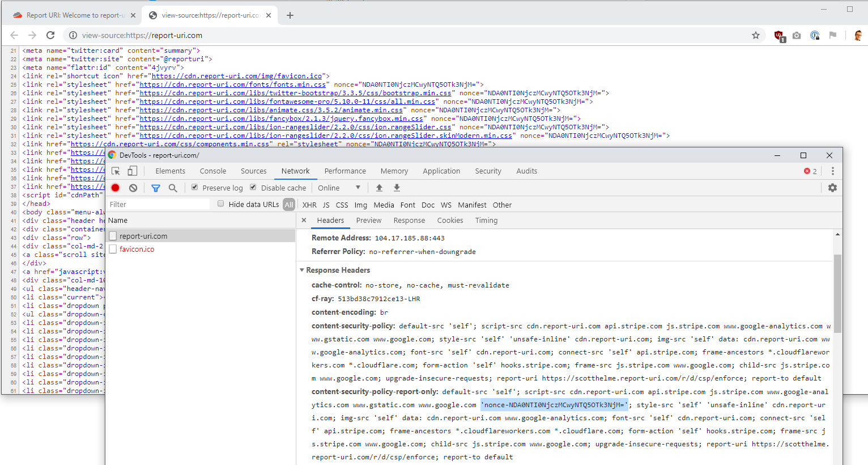Image resolution: width=868 pixels, height=465 pixels.
Task: Select the All request type filter
Action: pos(289,205)
